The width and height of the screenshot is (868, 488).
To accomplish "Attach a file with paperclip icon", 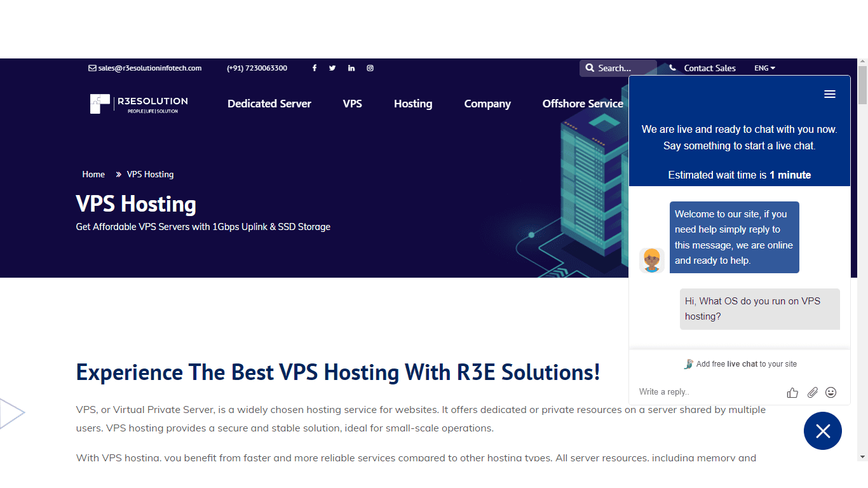I will pos(813,393).
